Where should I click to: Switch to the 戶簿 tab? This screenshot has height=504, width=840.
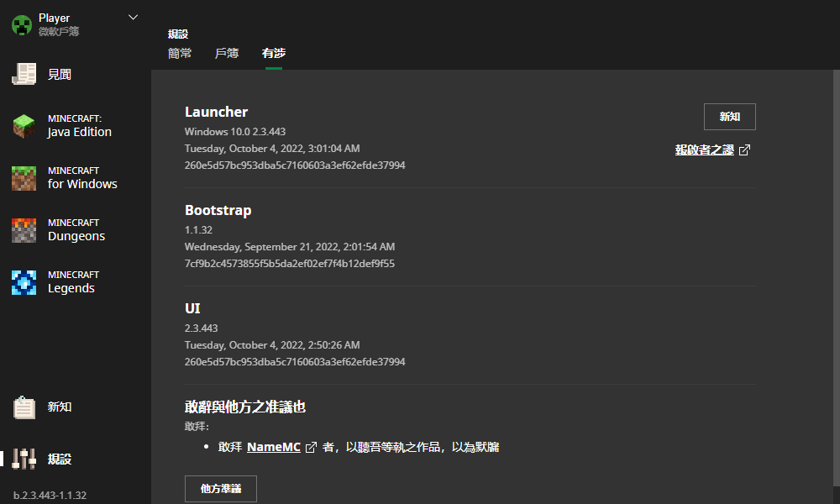click(x=227, y=53)
